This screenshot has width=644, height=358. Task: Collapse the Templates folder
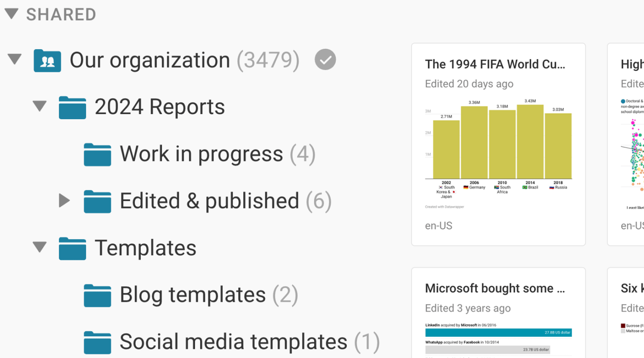click(x=40, y=247)
